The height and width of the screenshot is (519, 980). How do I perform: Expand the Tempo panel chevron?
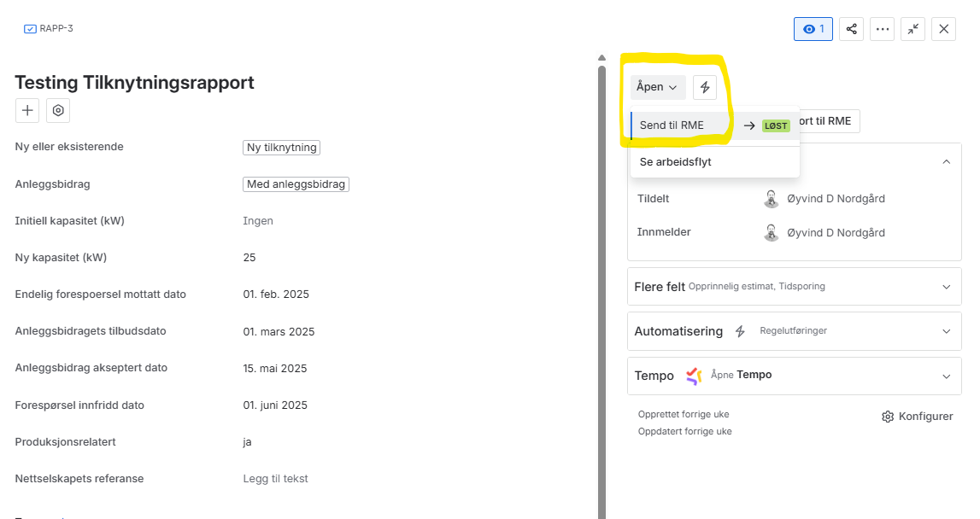[x=946, y=376]
